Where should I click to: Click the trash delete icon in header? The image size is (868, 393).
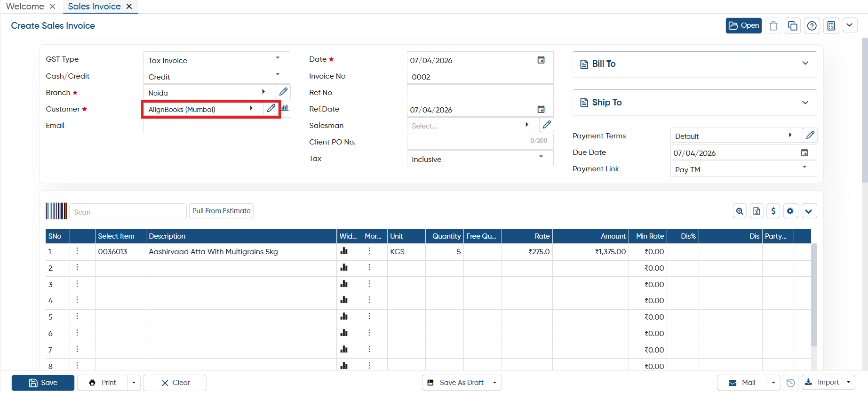click(773, 26)
